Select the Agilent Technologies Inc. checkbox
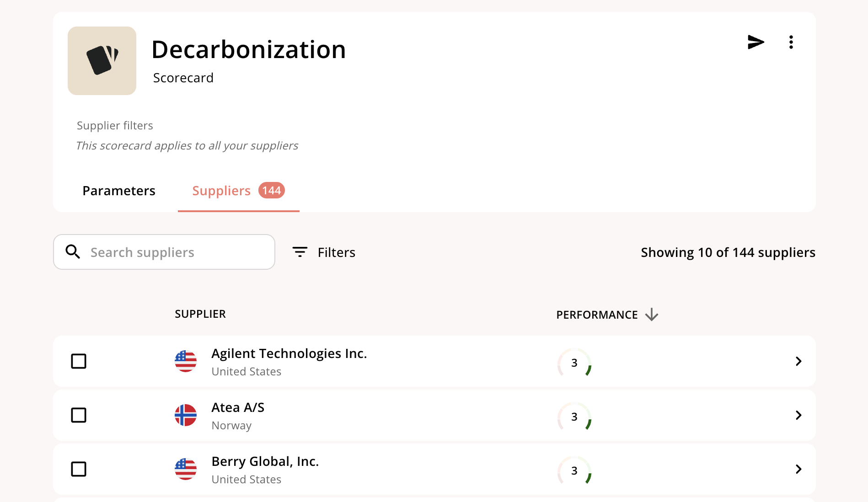This screenshot has height=502, width=868. [79, 361]
